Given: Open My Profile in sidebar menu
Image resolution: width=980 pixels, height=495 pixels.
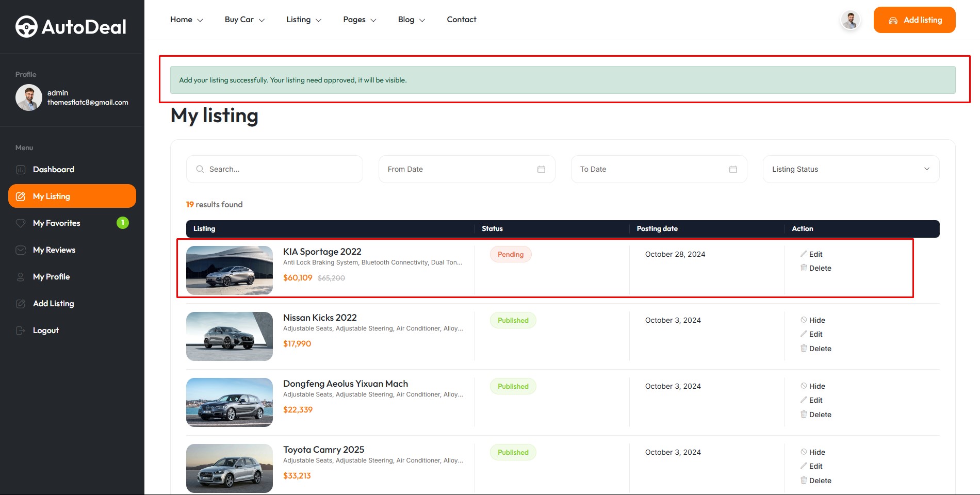Looking at the screenshot, I should pyautogui.click(x=52, y=277).
